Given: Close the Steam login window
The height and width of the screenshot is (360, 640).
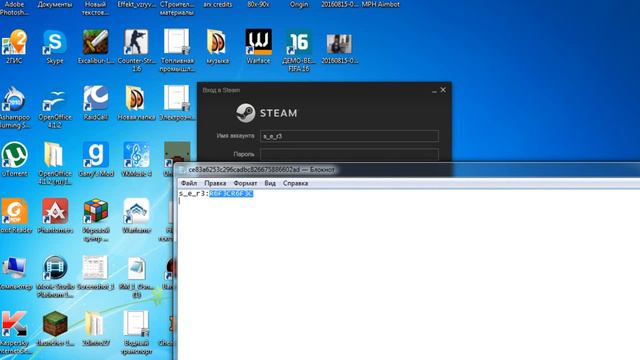Looking at the screenshot, I should (x=443, y=90).
